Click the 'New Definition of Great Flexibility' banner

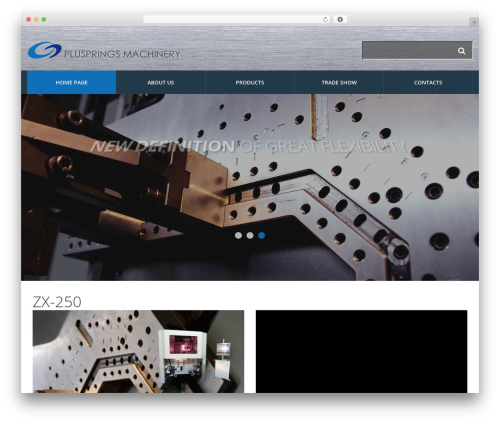tap(248, 146)
